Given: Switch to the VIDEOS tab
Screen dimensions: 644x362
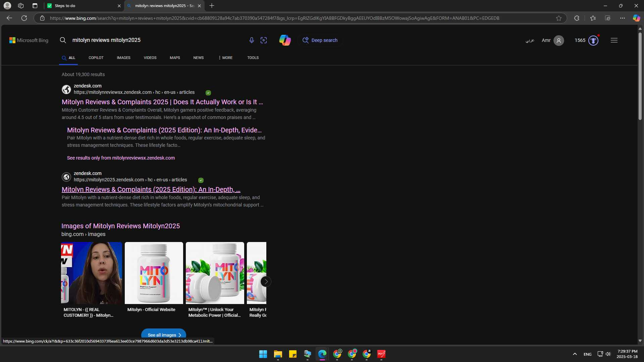Looking at the screenshot, I should [150, 58].
